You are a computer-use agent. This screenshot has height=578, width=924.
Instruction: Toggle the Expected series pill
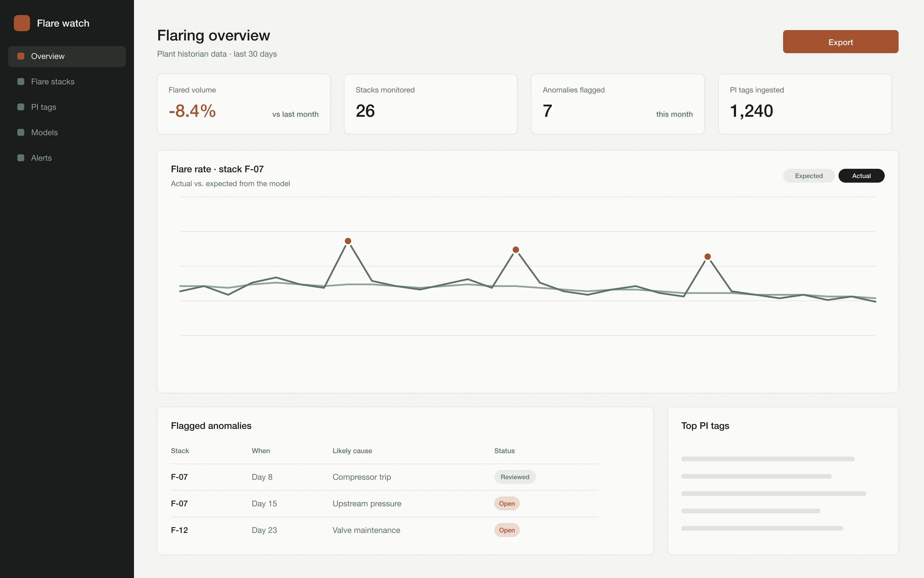coord(809,176)
